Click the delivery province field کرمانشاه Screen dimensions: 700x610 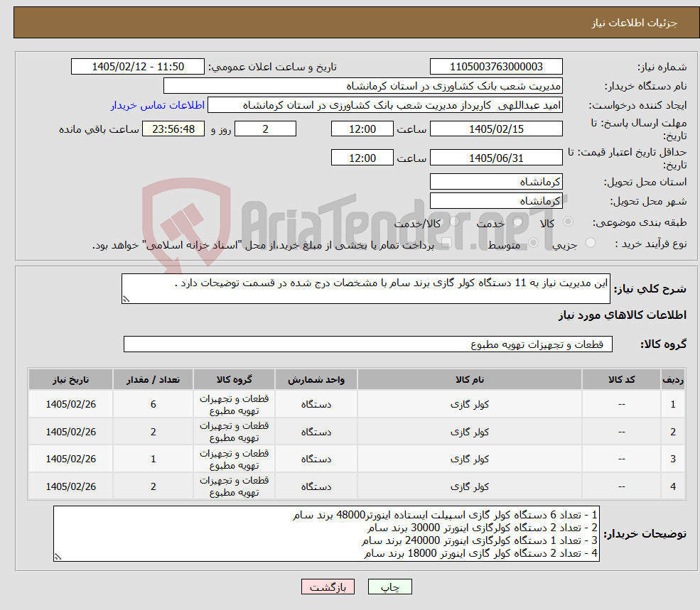coord(496,181)
